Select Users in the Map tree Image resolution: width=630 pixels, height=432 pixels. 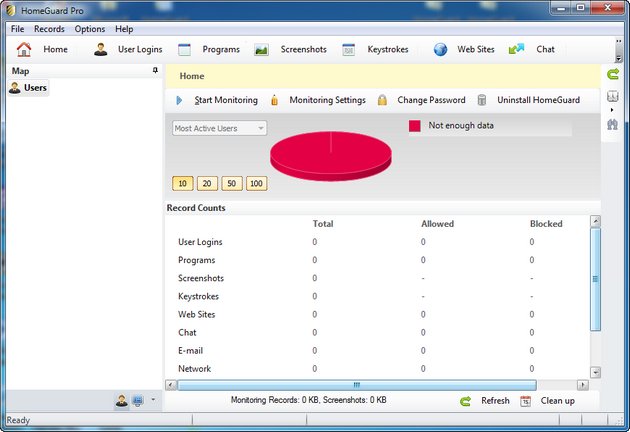(x=35, y=88)
